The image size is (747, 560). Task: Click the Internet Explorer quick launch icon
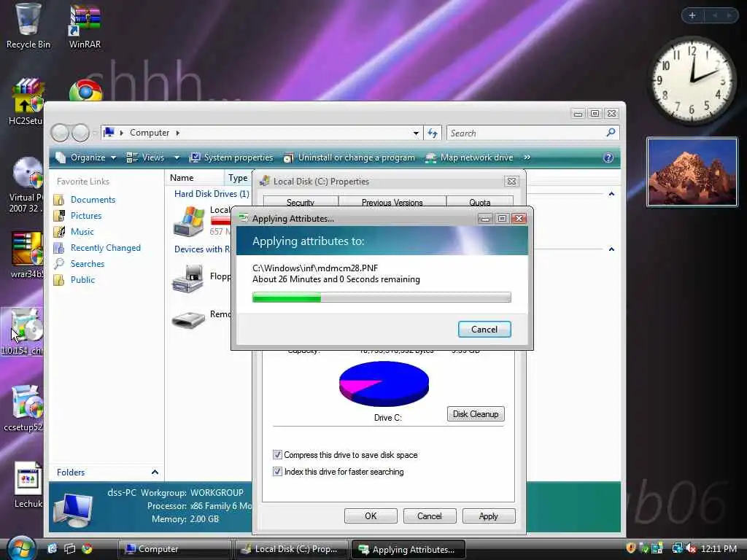point(52,548)
